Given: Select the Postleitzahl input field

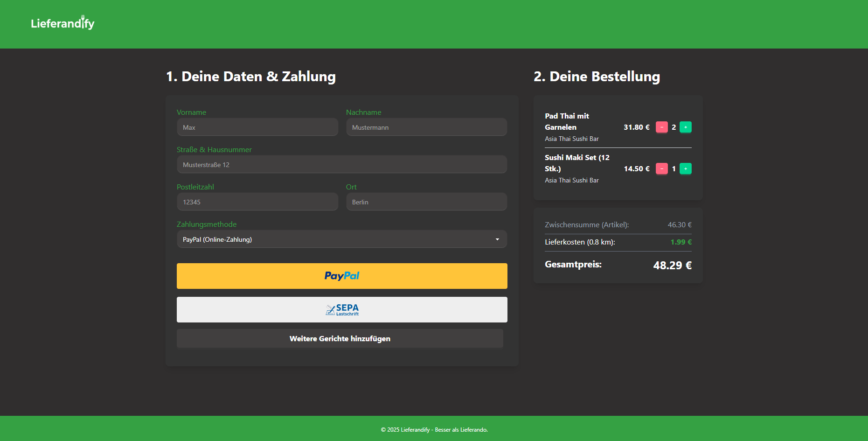Looking at the screenshot, I should pos(257,202).
